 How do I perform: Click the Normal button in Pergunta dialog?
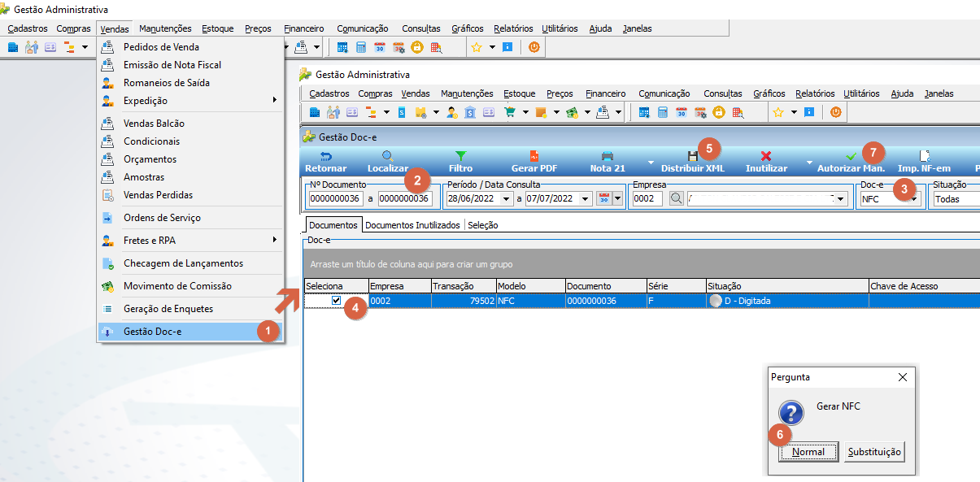(x=808, y=452)
